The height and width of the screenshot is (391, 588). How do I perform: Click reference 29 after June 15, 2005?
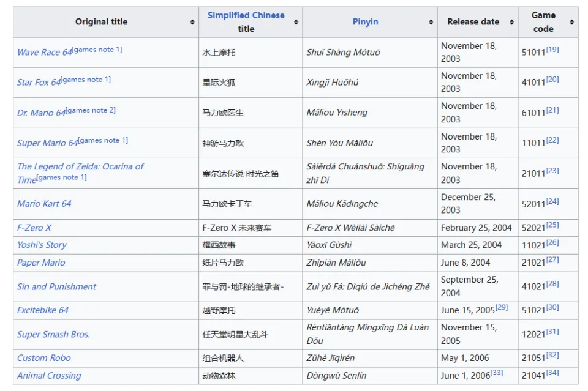point(502,307)
